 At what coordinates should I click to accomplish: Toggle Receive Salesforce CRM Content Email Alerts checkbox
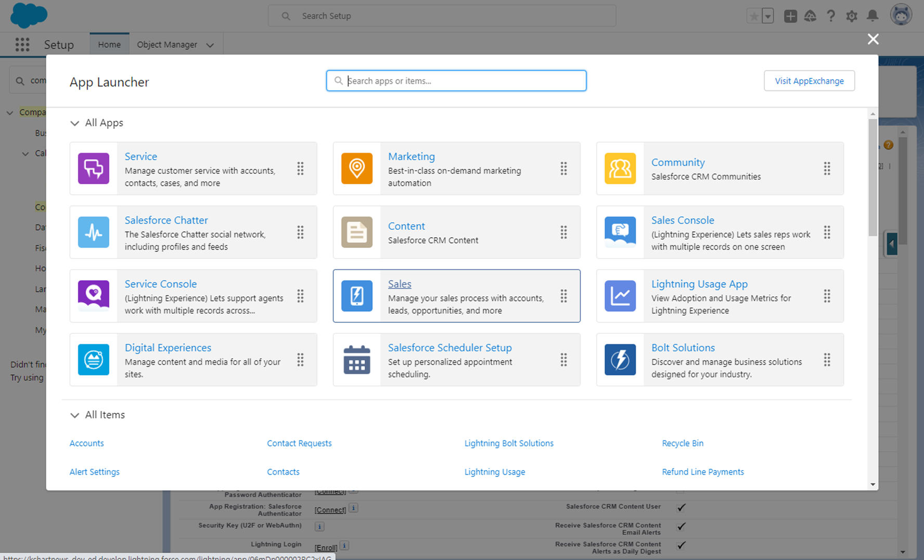point(681,526)
